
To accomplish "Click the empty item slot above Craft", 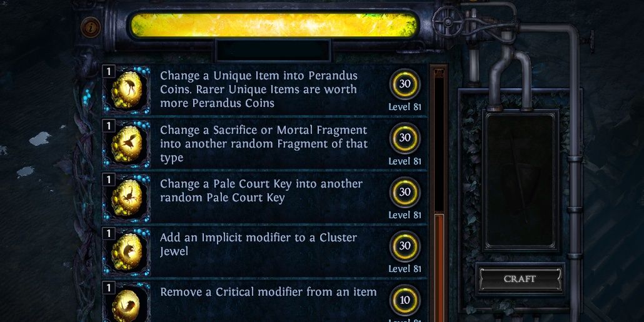I will pos(520,180).
